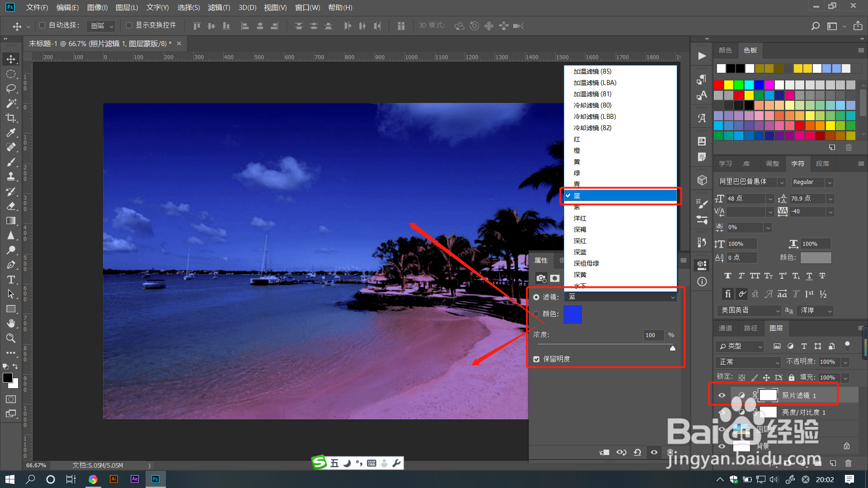
Task: Uncheck the 保留明度 checkbox
Action: click(x=537, y=359)
